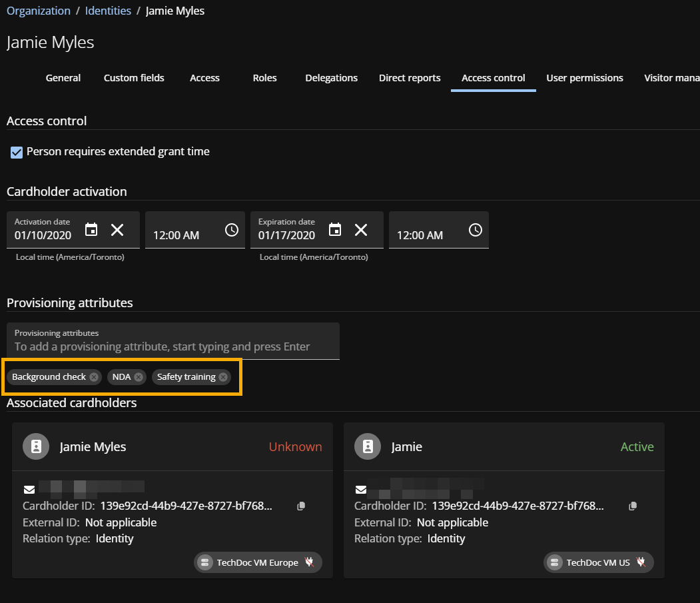Open expiration time clock picker
Viewport: 700px width, 603px height.
point(475,230)
